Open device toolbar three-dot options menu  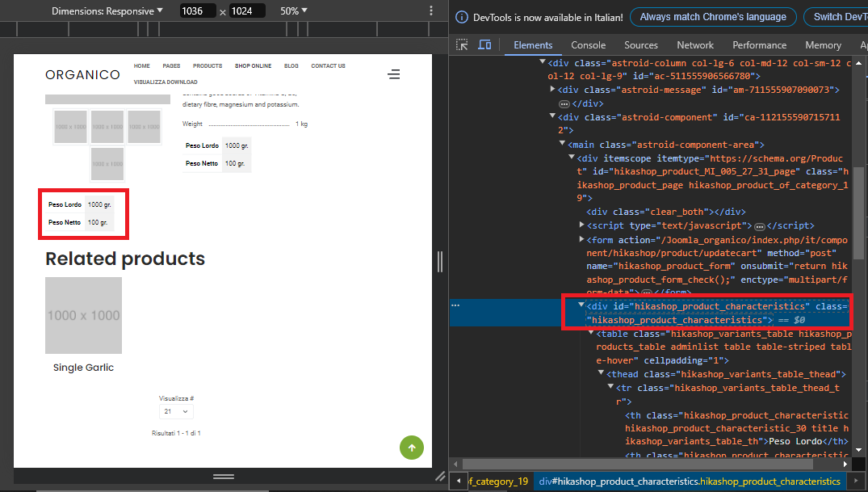pyautogui.click(x=432, y=11)
